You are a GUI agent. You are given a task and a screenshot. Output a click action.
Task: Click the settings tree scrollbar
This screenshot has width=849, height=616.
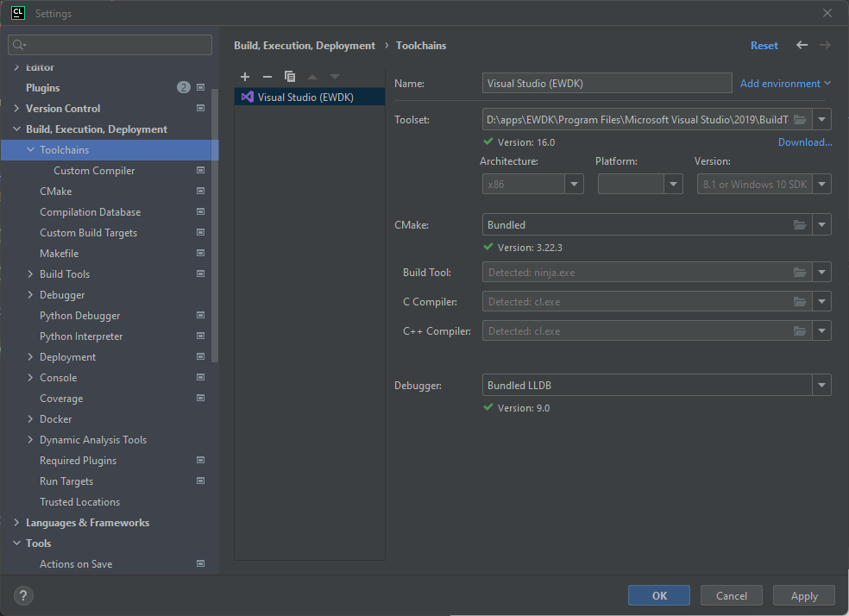click(x=215, y=225)
